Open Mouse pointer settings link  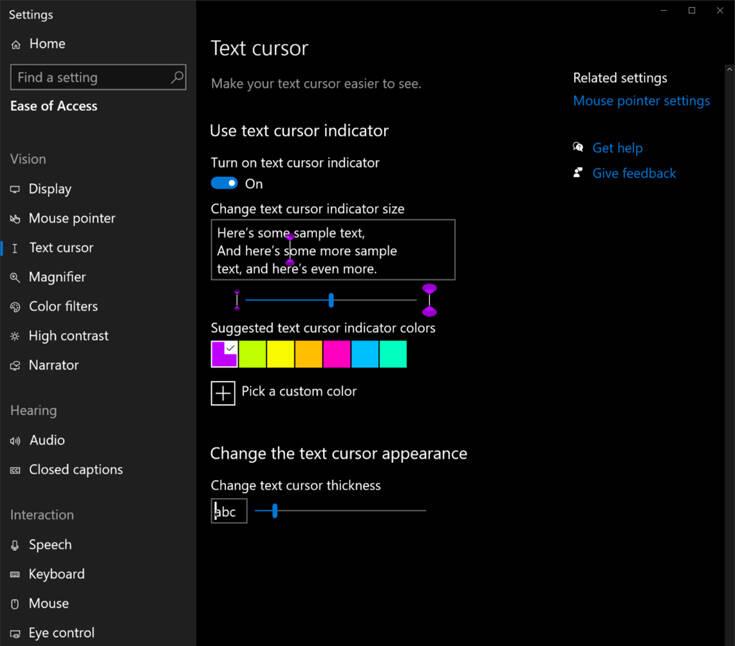pyautogui.click(x=641, y=101)
